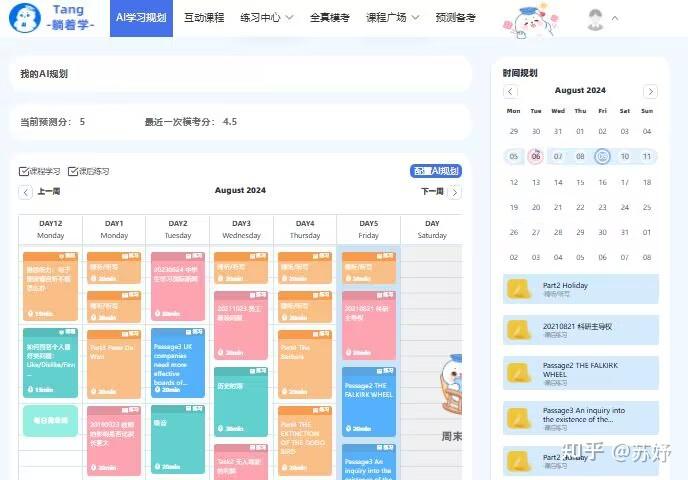Click the graduation-cap mascot in the header
Screen dimensions: 688x480
point(530,20)
